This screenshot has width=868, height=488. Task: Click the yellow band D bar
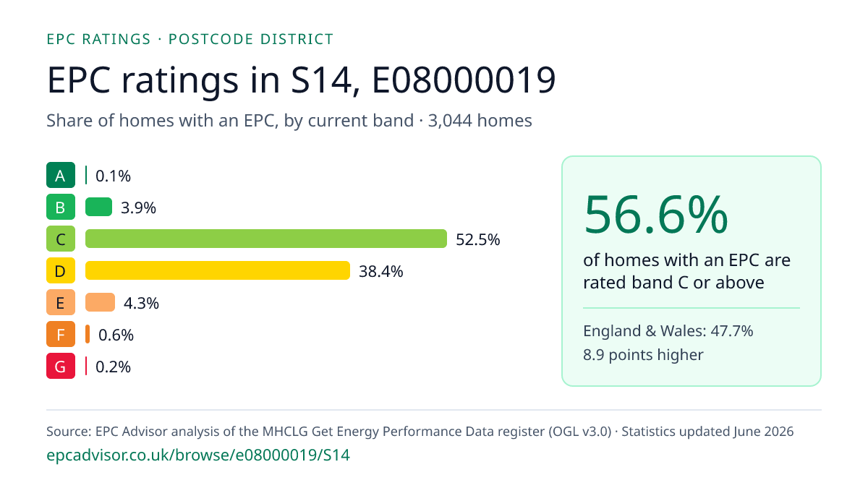(218, 271)
